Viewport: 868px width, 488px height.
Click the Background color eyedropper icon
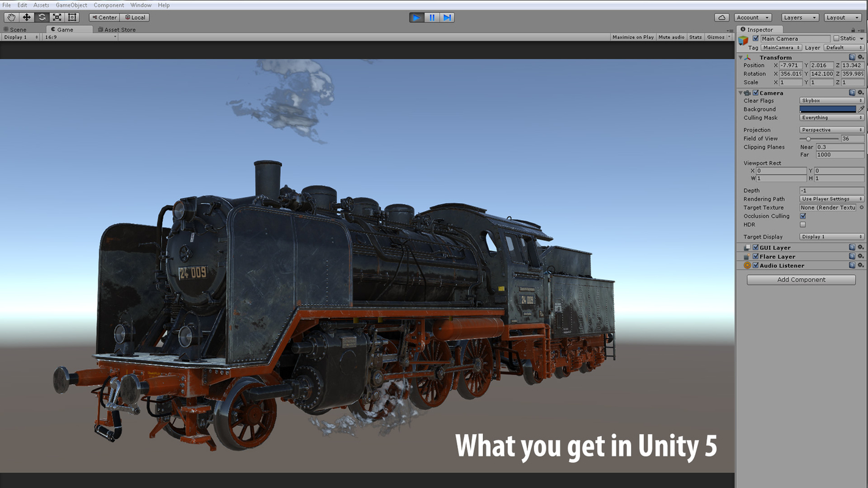point(861,109)
